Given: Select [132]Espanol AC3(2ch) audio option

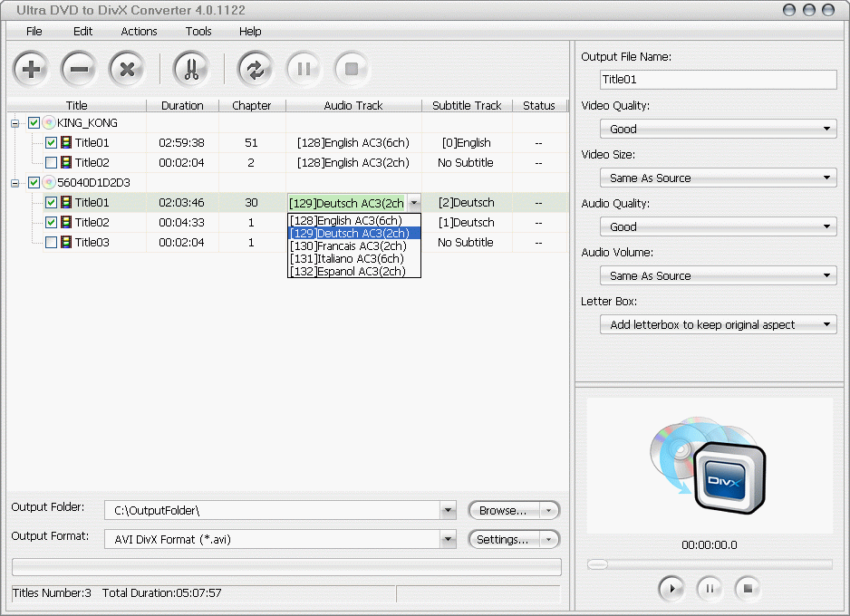Looking at the screenshot, I should click(x=354, y=271).
